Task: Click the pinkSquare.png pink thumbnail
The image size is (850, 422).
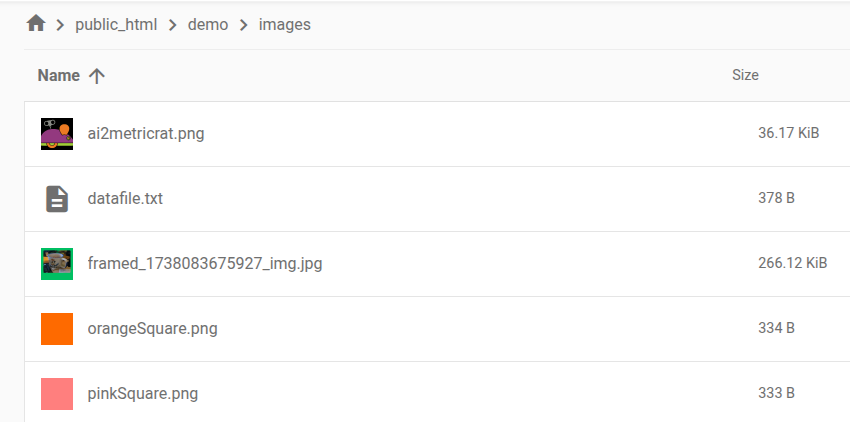Action: [x=57, y=394]
